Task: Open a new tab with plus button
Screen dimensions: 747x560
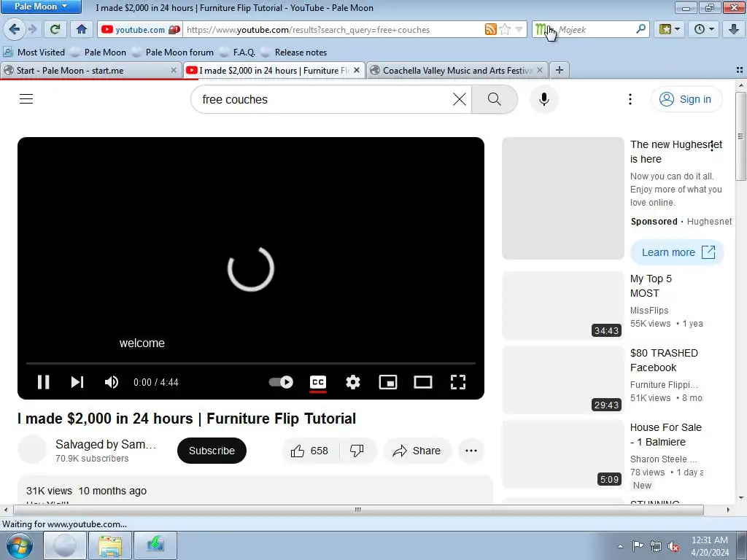Action: (x=560, y=70)
